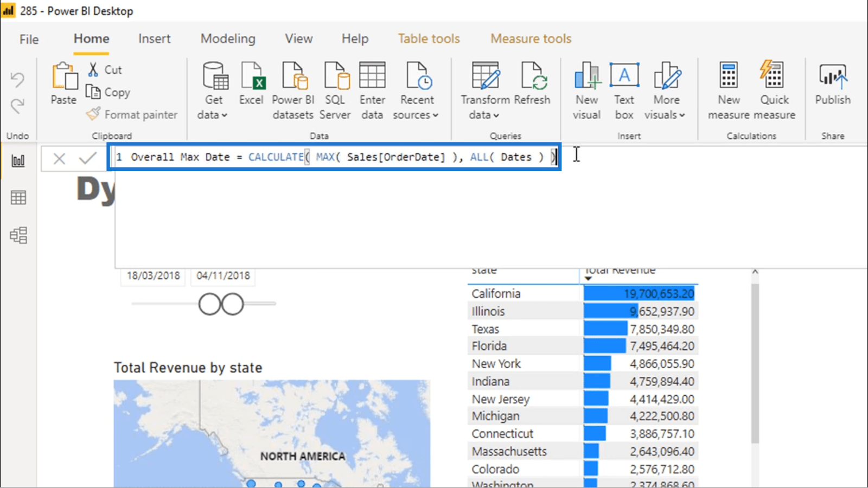
Task: Click the table's vertical scrollbar
Action: click(755, 363)
